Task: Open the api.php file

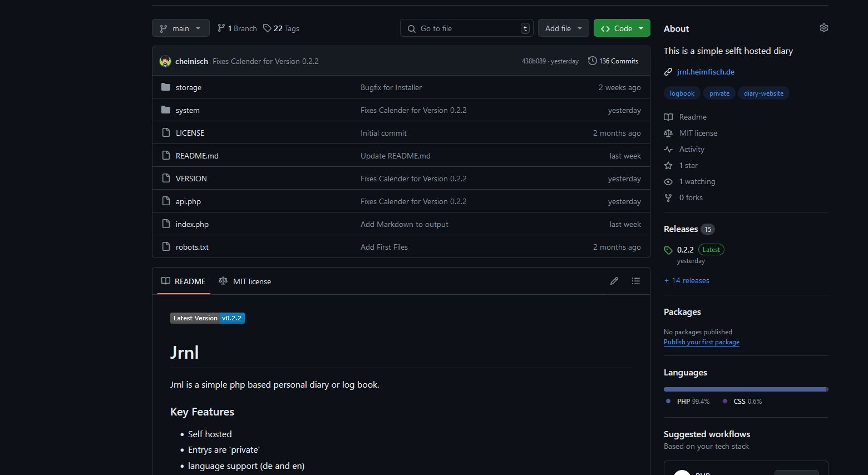Action: [188, 201]
